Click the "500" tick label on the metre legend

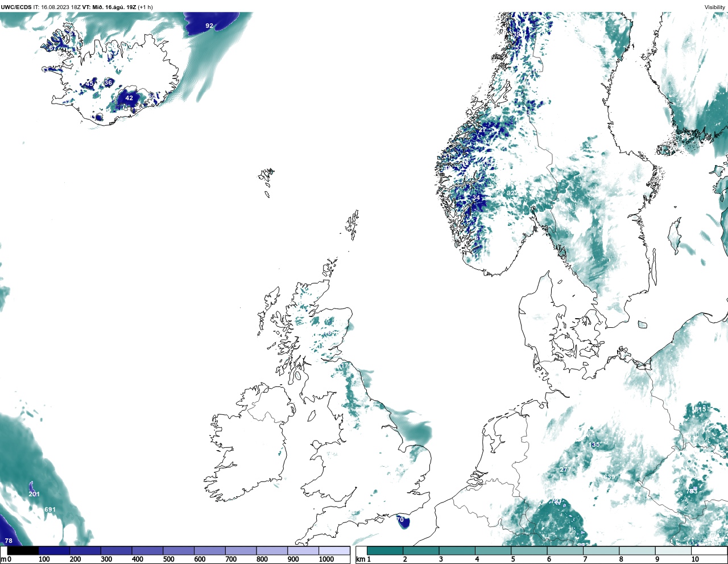click(x=168, y=559)
